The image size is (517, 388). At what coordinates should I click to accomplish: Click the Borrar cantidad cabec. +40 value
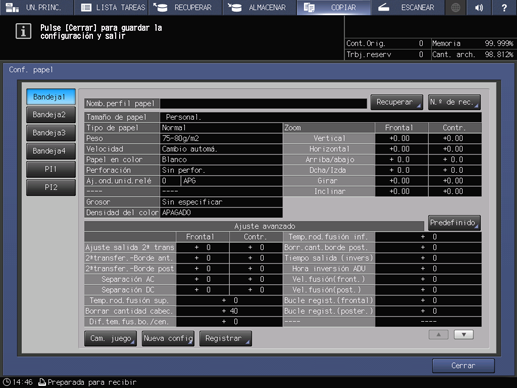point(229,311)
